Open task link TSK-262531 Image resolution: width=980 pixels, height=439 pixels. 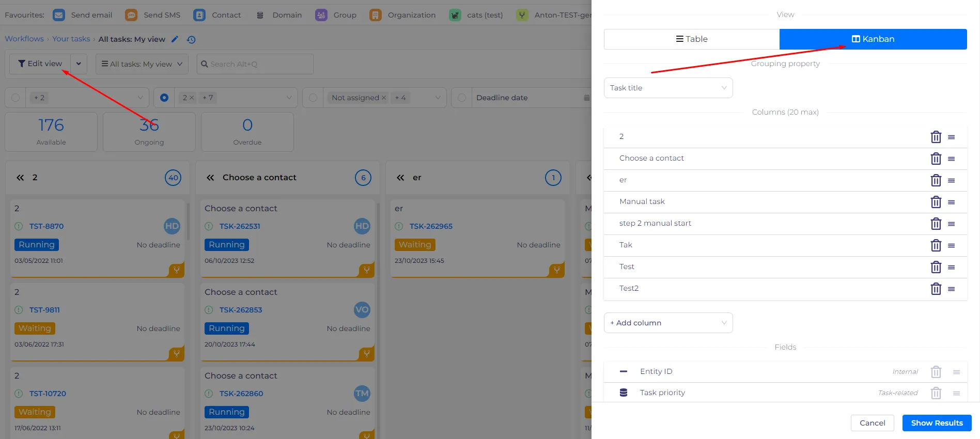coord(240,226)
